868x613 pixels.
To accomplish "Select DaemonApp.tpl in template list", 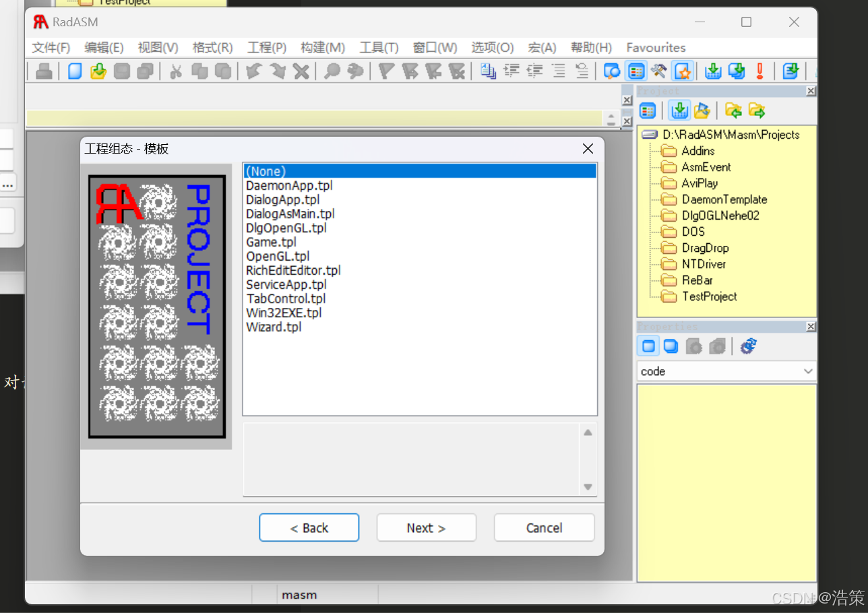I will pos(289,185).
